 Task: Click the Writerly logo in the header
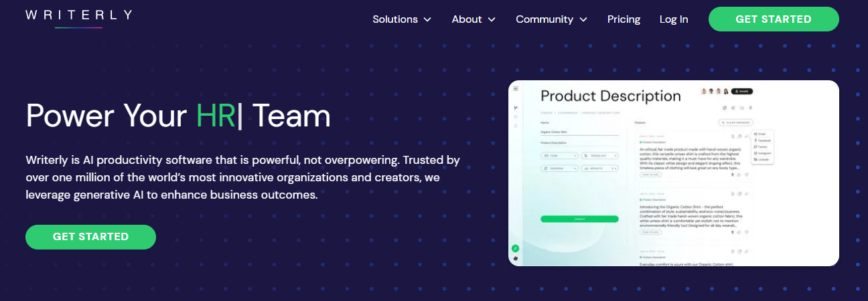pyautogui.click(x=78, y=16)
